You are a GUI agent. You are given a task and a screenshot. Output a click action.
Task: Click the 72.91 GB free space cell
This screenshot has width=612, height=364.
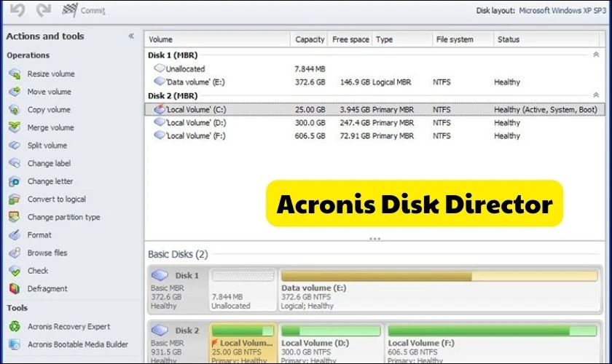355,135
